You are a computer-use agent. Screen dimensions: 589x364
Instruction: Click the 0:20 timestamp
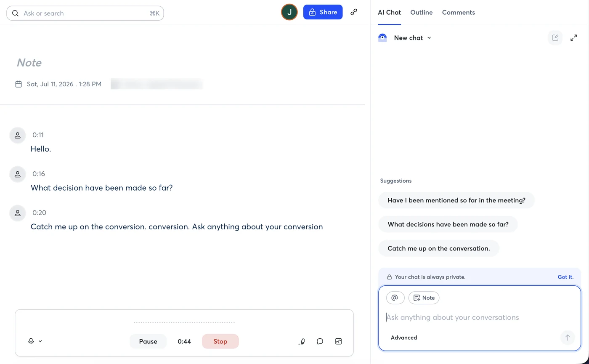click(39, 213)
